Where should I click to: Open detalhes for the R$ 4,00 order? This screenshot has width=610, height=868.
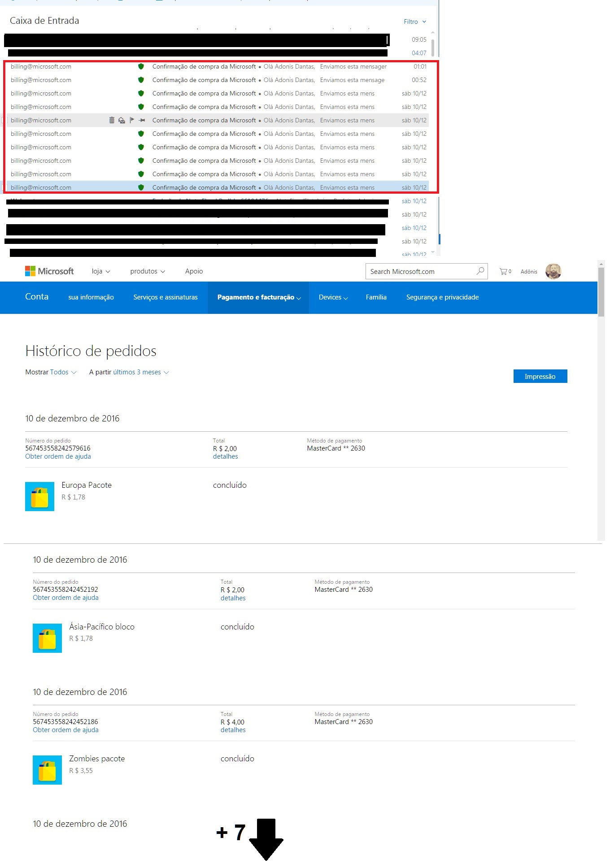pos(233,730)
